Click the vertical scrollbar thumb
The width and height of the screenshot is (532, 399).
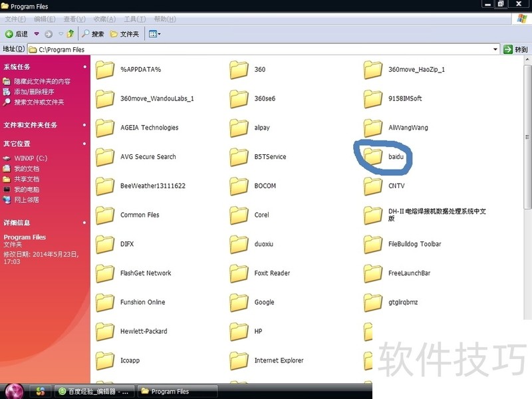click(x=527, y=137)
